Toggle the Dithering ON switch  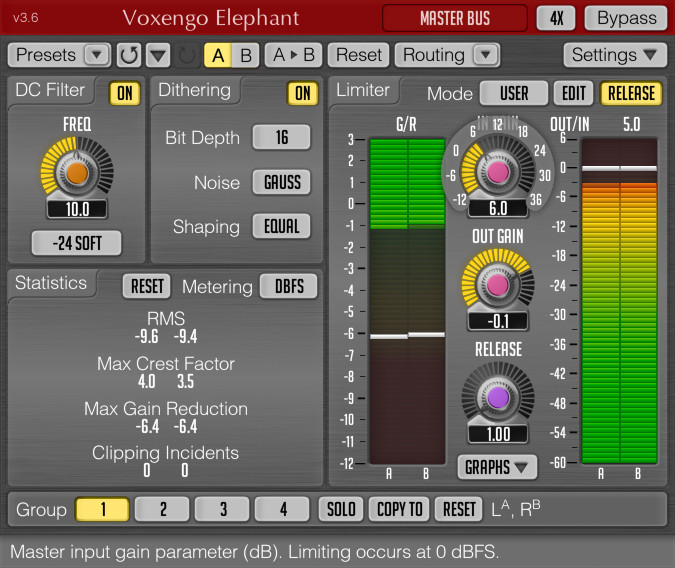(x=303, y=93)
